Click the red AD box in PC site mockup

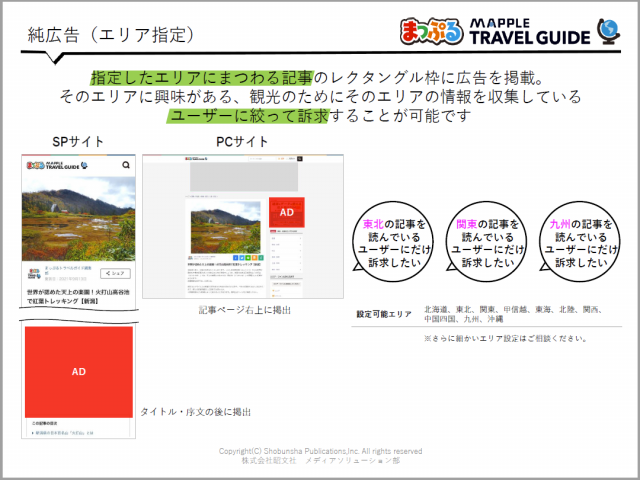pos(285,213)
